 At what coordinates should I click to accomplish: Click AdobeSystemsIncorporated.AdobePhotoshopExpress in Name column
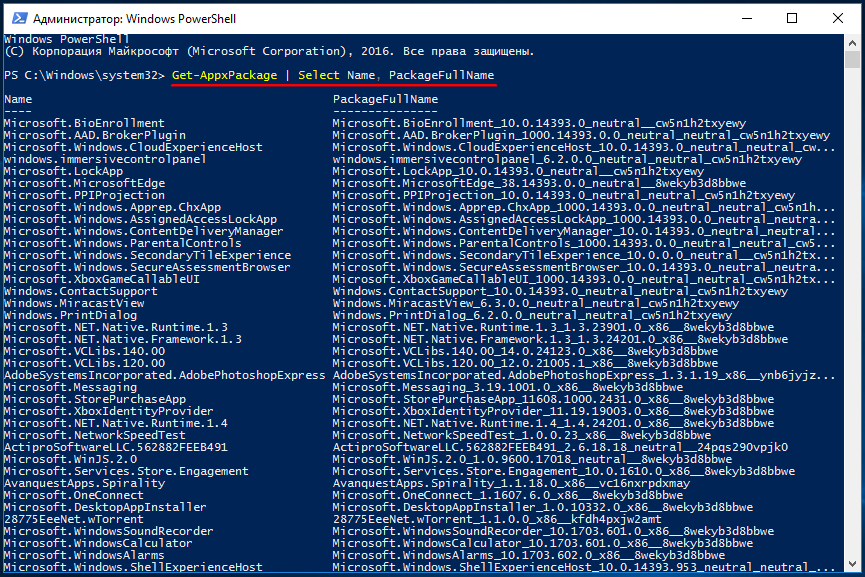164,375
